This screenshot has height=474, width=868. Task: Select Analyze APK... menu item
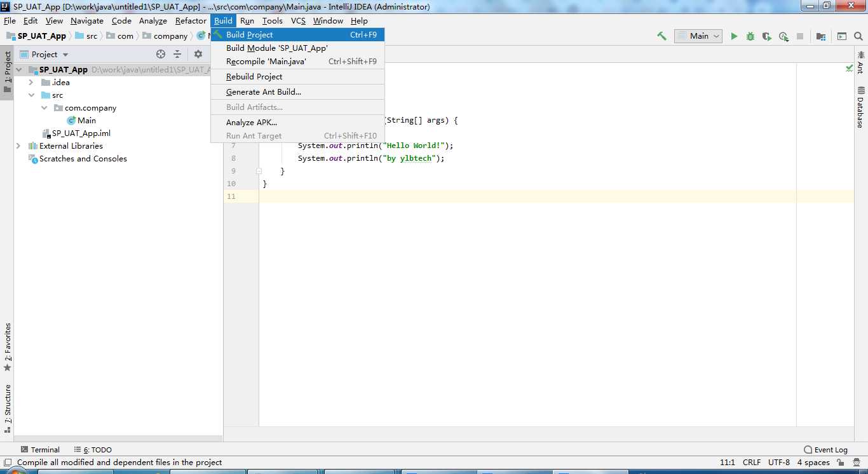(x=297, y=123)
